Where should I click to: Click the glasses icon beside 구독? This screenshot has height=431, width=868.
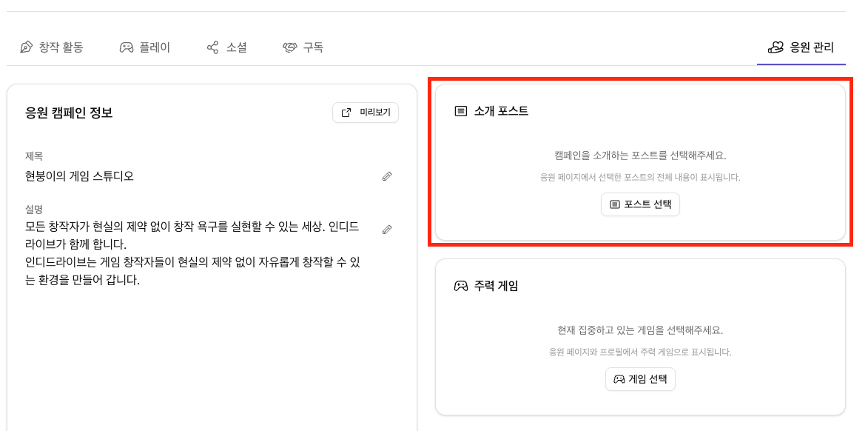click(290, 47)
